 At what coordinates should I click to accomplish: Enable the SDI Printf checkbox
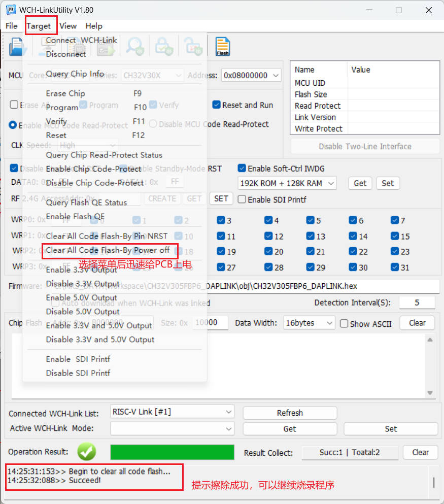(242, 199)
